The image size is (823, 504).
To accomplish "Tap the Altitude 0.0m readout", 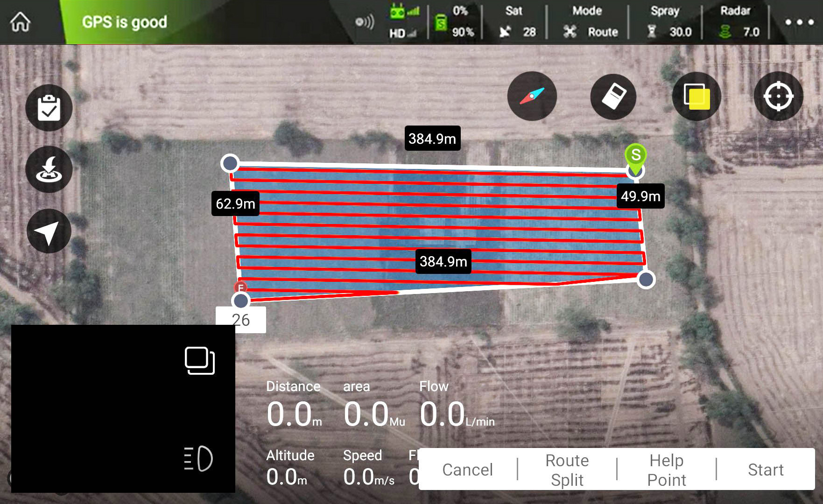I will point(290,468).
